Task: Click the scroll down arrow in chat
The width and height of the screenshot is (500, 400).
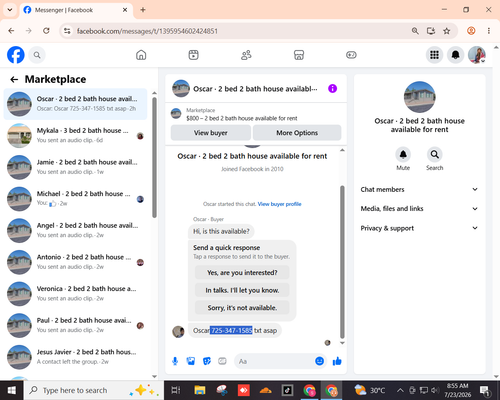Action: [342, 343]
